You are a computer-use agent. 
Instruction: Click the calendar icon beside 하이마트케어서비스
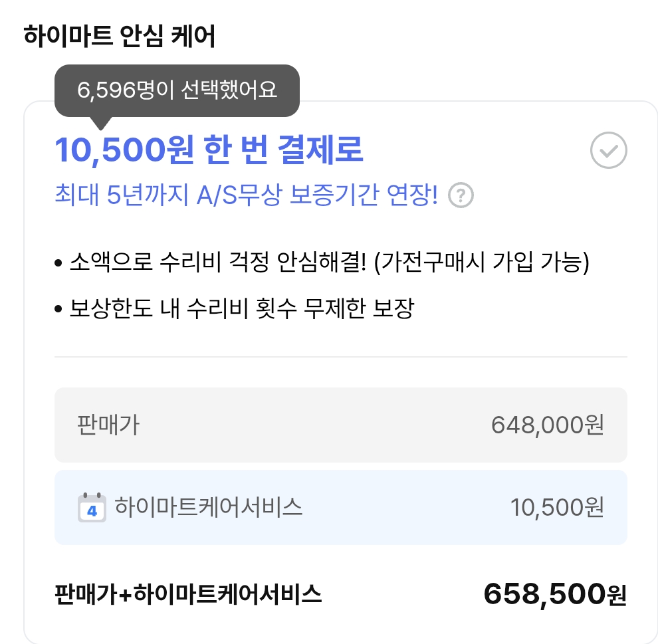[x=92, y=508]
